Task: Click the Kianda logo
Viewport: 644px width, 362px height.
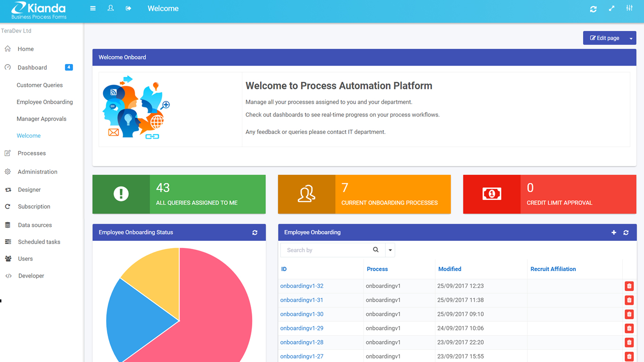Action: 39,10
